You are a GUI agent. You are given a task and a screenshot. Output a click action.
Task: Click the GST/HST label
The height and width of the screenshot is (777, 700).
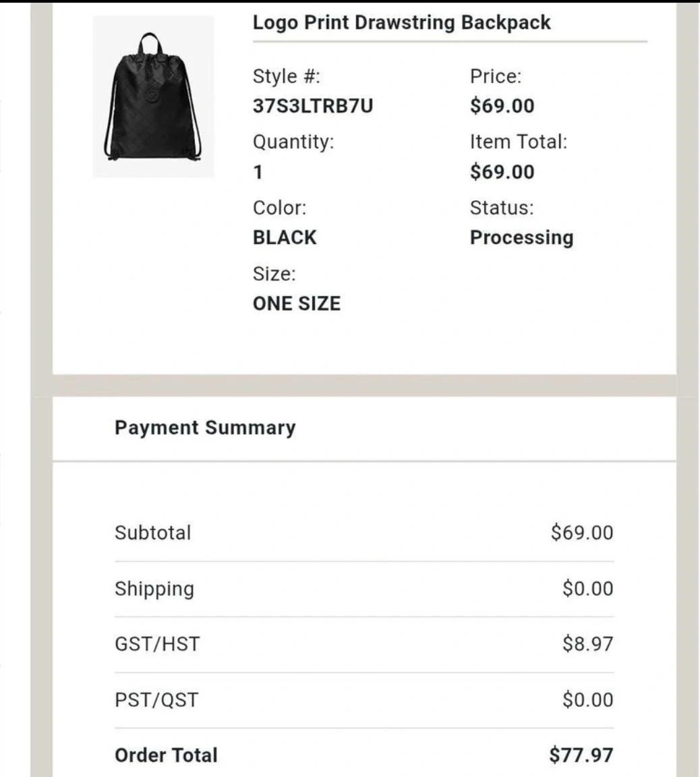click(x=157, y=643)
